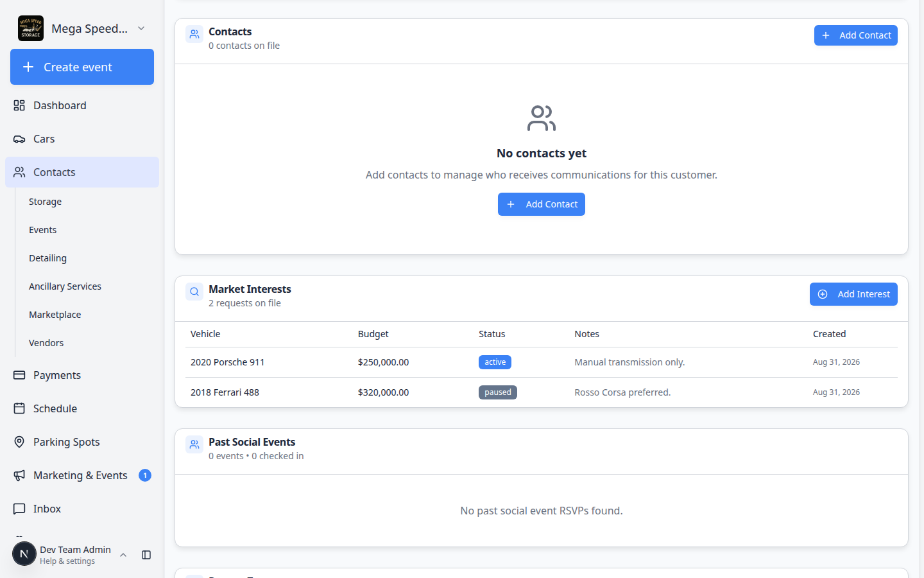Click the Status column header
Screen dimensions: 924x578
coord(492,334)
